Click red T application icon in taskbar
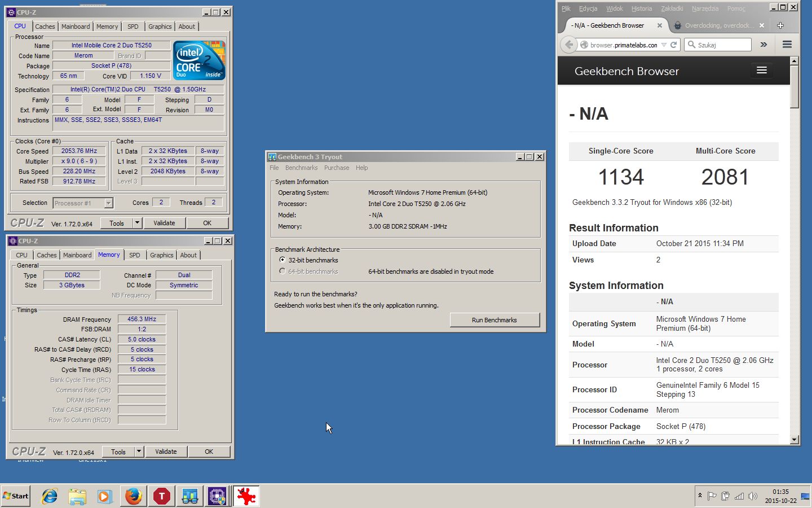 [x=161, y=496]
